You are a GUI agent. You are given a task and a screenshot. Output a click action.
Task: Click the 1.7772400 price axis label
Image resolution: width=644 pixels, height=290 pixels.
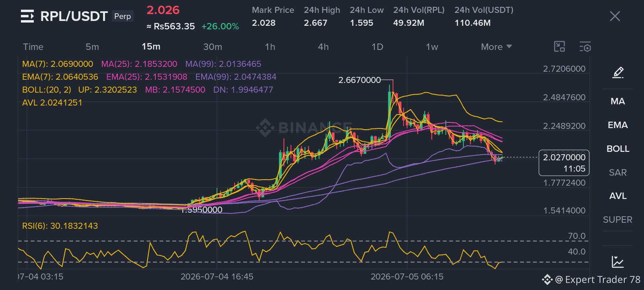point(564,183)
